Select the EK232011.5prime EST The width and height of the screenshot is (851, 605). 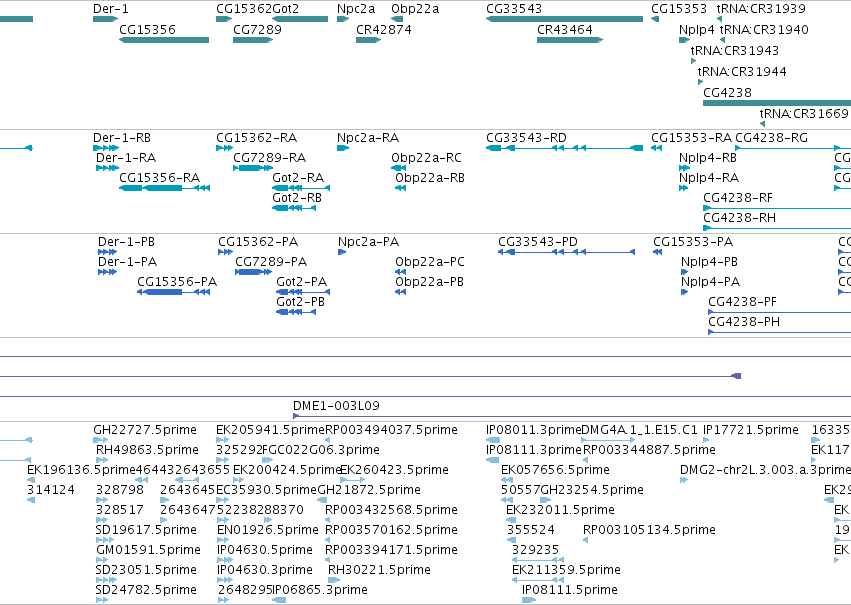tap(511, 520)
